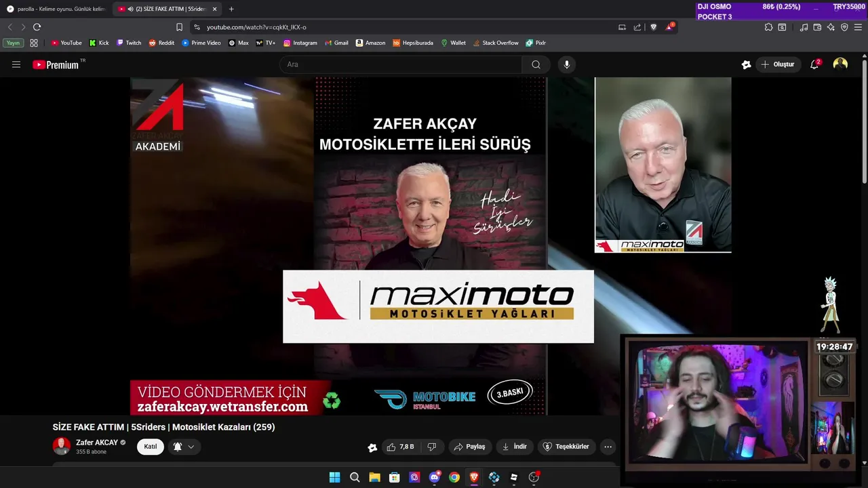Screen dimensions: 868x488
Task: Open Prime Video bookmark
Action: (x=201, y=43)
